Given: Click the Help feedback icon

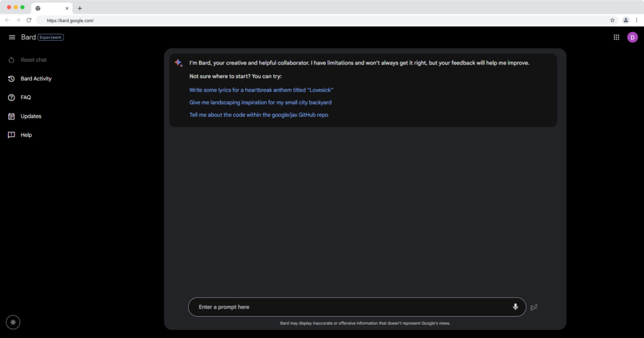Looking at the screenshot, I should coord(11,135).
